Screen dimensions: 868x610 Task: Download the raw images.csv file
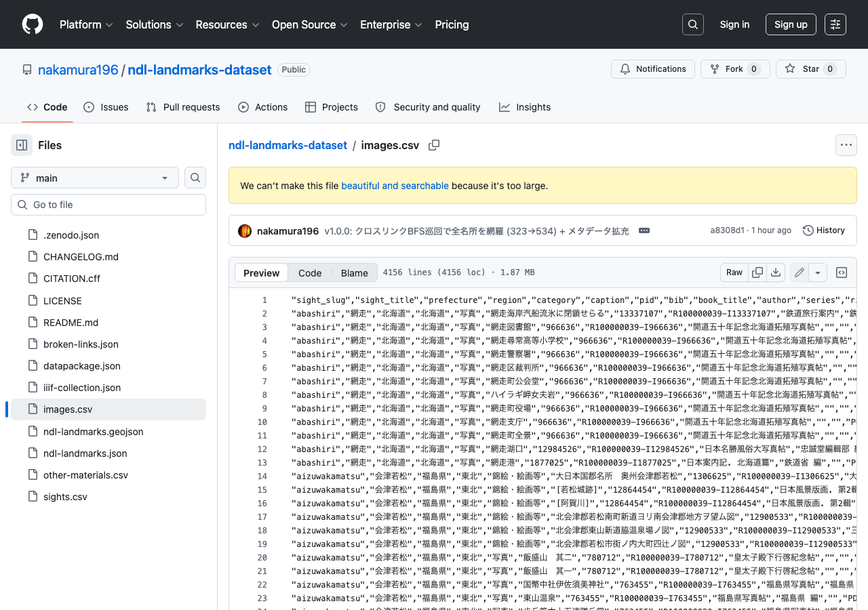click(x=776, y=272)
